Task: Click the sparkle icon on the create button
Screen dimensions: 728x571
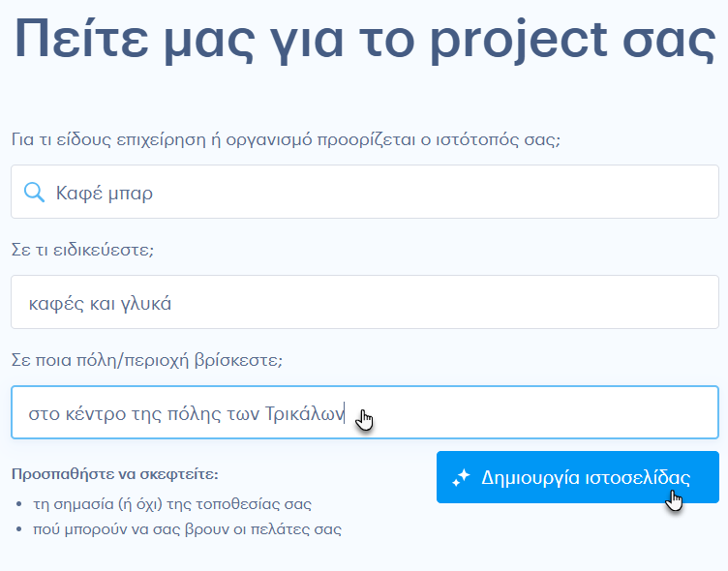Action: [x=461, y=478]
